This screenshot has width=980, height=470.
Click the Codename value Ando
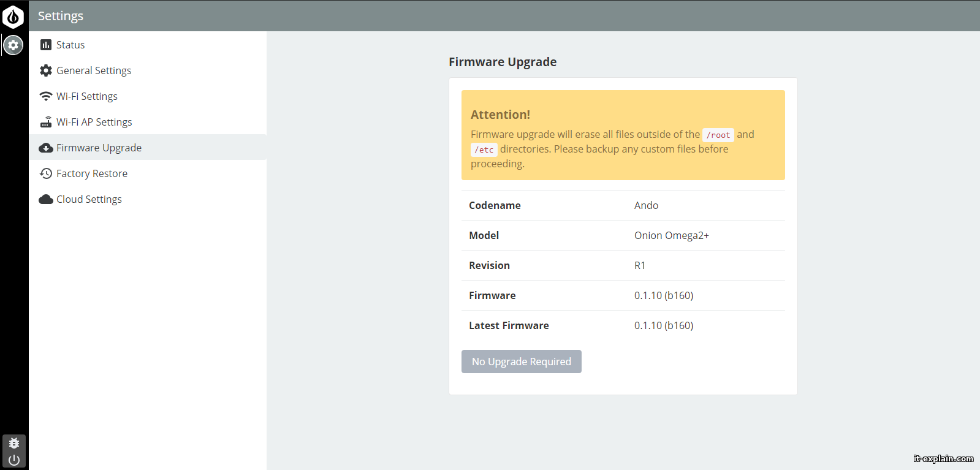click(646, 205)
